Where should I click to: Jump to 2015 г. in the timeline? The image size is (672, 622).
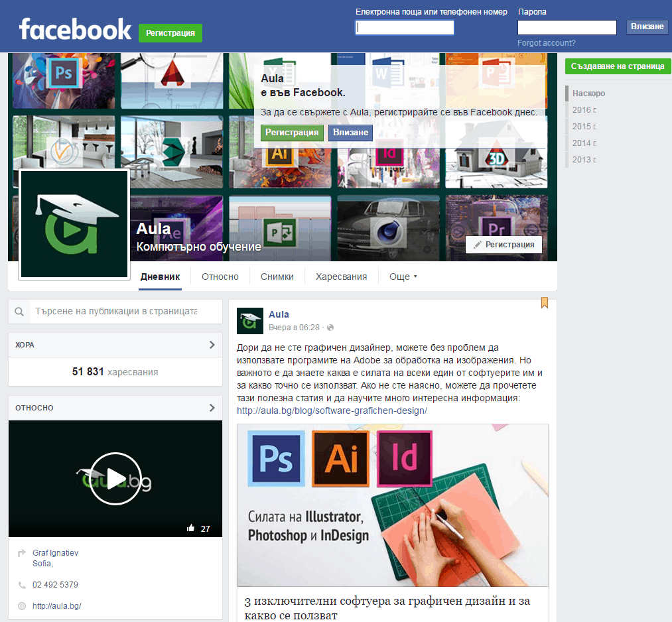coord(584,127)
